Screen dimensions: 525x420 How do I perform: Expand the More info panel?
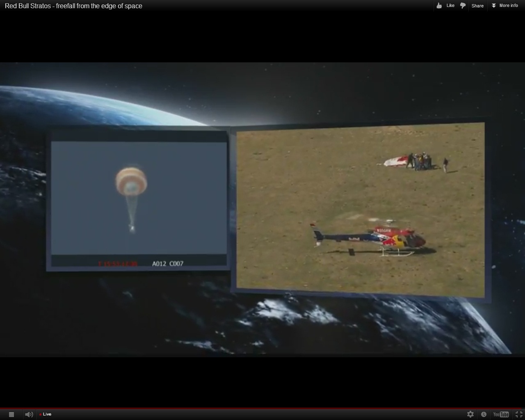click(x=505, y=6)
